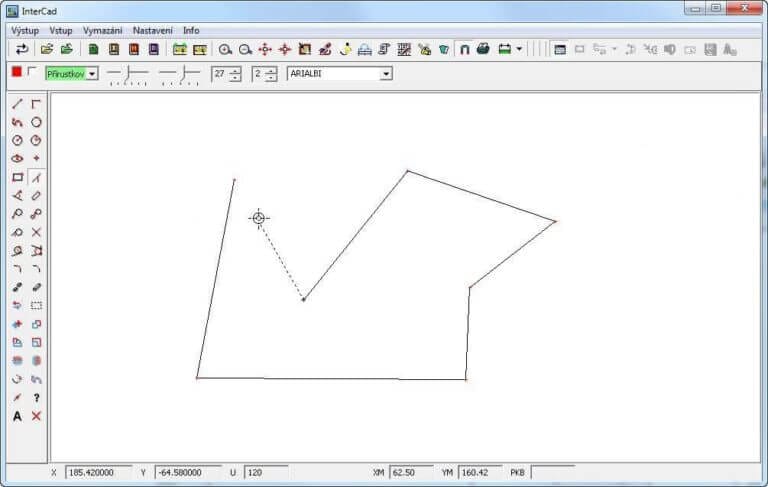768x487 pixels.
Task: Adjust the first tick slider
Action: pyautogui.click(x=127, y=74)
